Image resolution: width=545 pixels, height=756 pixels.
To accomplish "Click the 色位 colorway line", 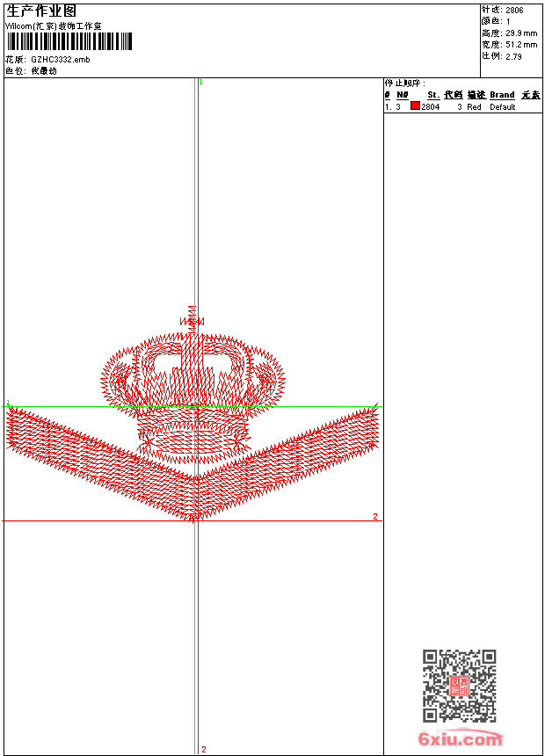I will tap(31, 71).
